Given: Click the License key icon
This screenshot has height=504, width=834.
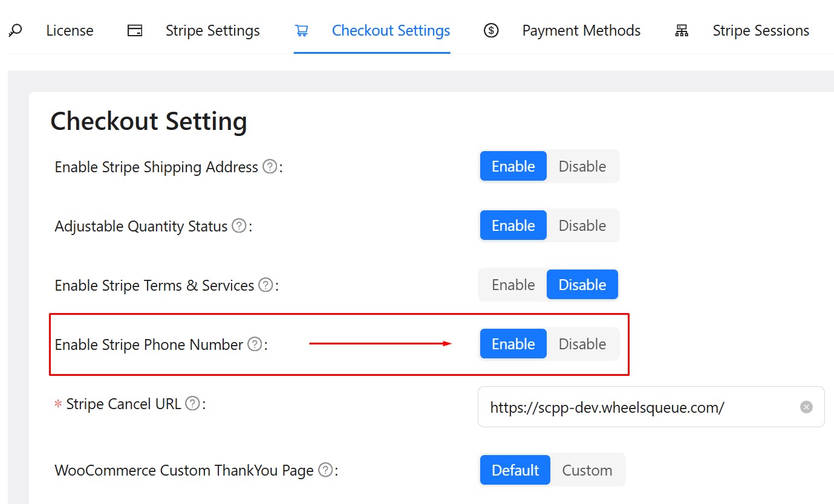Looking at the screenshot, I should click(x=16, y=30).
